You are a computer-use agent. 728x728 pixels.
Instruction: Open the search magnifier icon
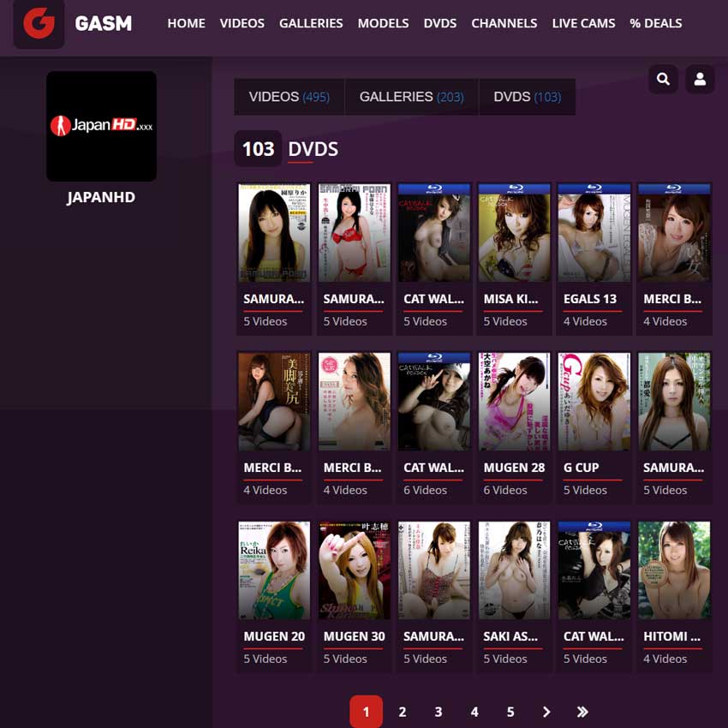(x=663, y=79)
